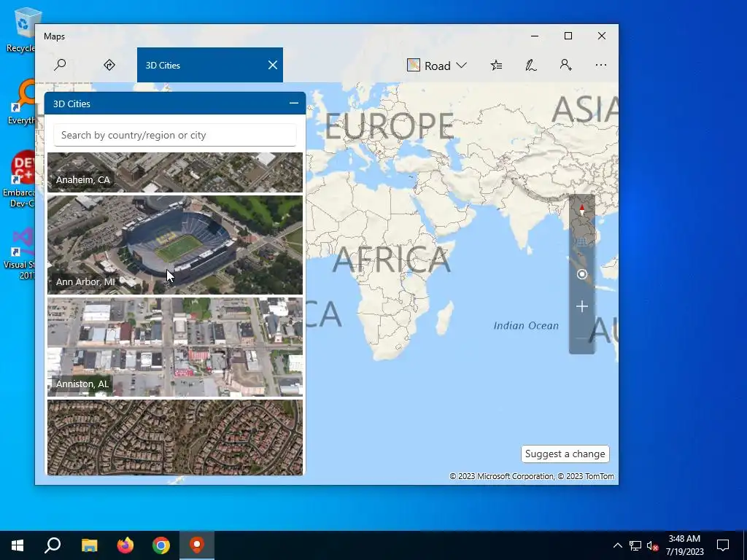Open File Explorer from the taskbar
Screen dimensions: 747x560
(89, 545)
